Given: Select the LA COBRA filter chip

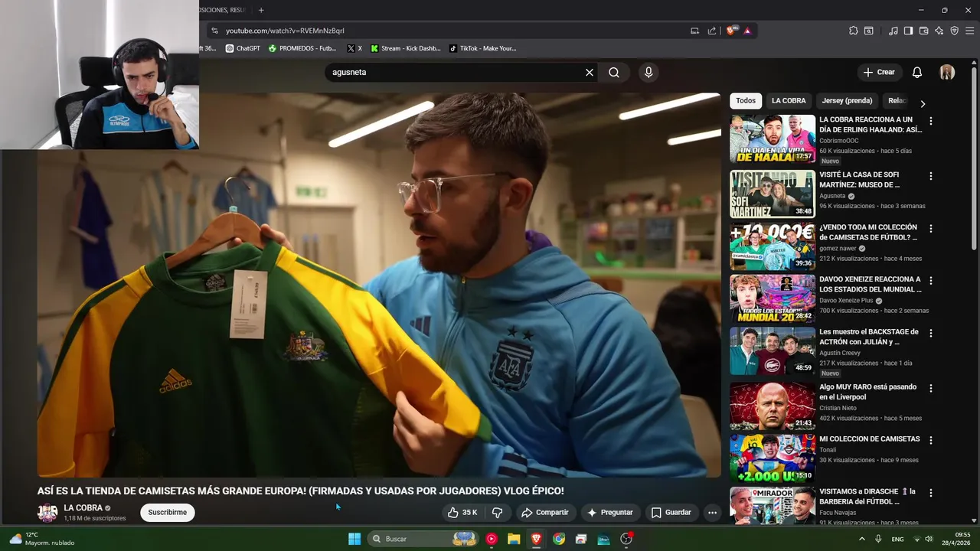Looking at the screenshot, I should click(789, 101).
